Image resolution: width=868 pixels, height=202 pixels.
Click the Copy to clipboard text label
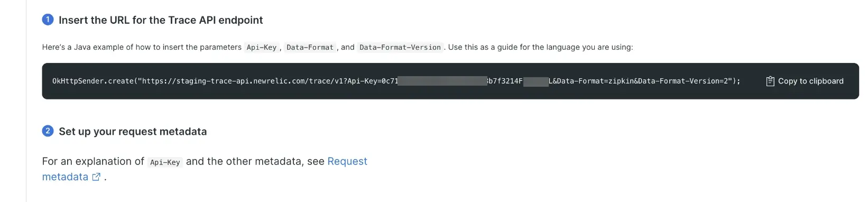810,81
